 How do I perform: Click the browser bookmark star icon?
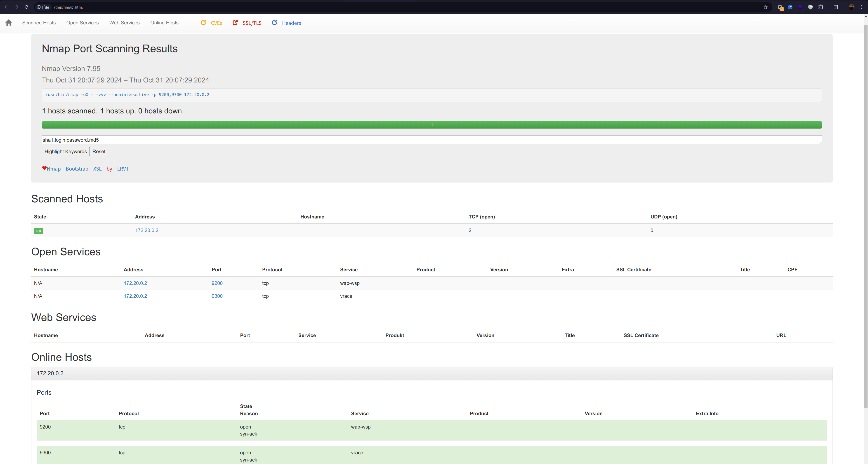(x=766, y=7)
